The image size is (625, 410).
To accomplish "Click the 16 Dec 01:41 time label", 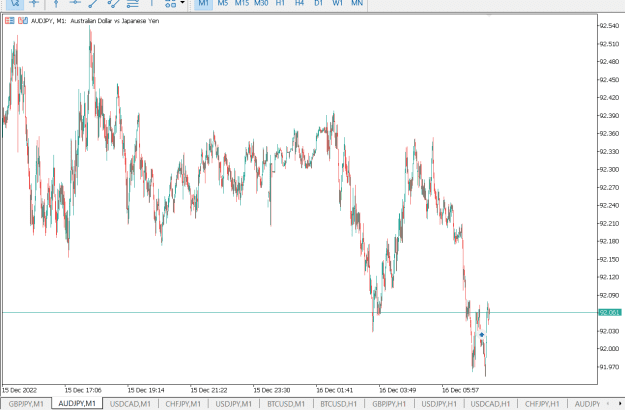I will pyautogui.click(x=334, y=390).
